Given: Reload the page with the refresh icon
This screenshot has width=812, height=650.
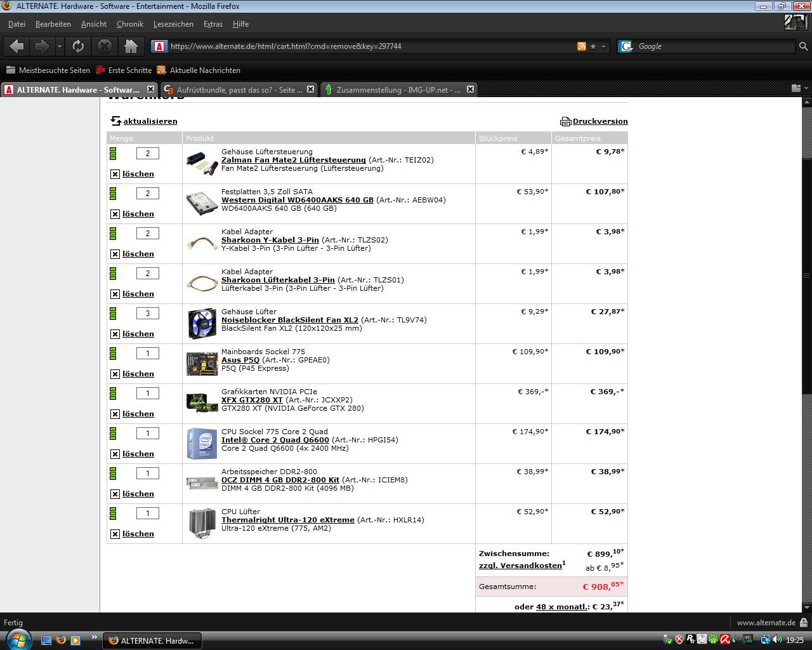Looking at the screenshot, I should [x=78, y=46].
